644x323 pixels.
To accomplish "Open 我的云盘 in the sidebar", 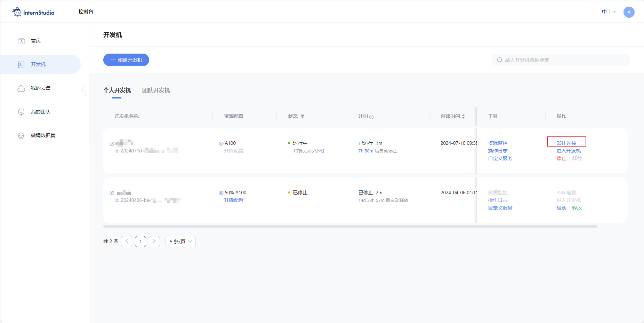I will pos(40,88).
